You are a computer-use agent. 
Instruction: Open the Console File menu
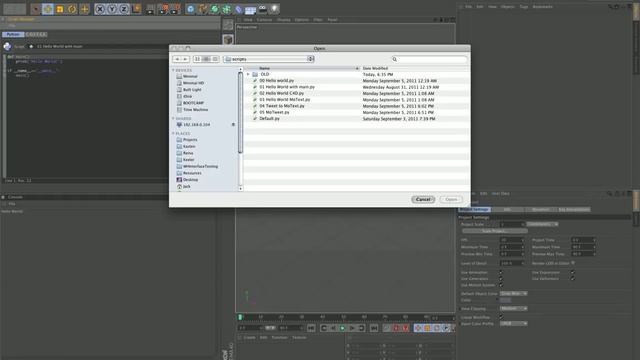(x=12, y=204)
